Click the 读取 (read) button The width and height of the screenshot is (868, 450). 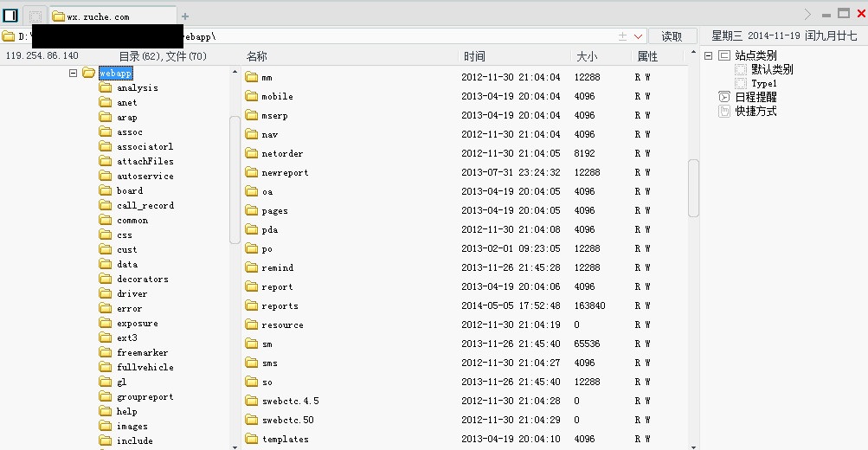[672, 36]
